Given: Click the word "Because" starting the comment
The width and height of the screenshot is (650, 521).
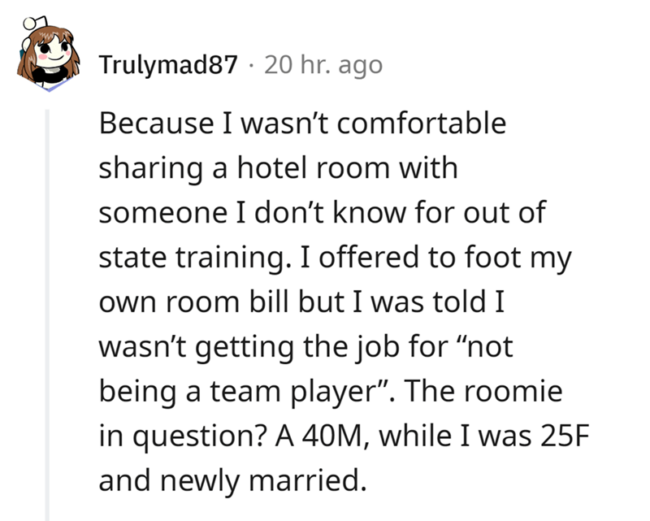Looking at the screenshot, I should pos(153,124).
